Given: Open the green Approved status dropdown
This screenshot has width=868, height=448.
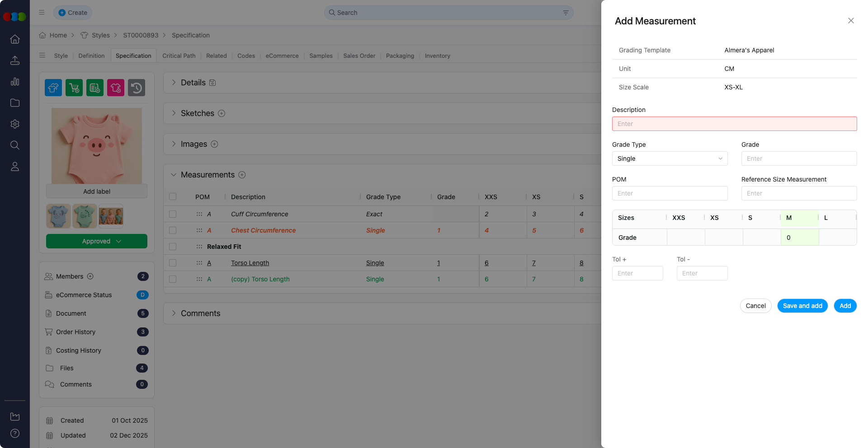Looking at the screenshot, I should click(96, 241).
